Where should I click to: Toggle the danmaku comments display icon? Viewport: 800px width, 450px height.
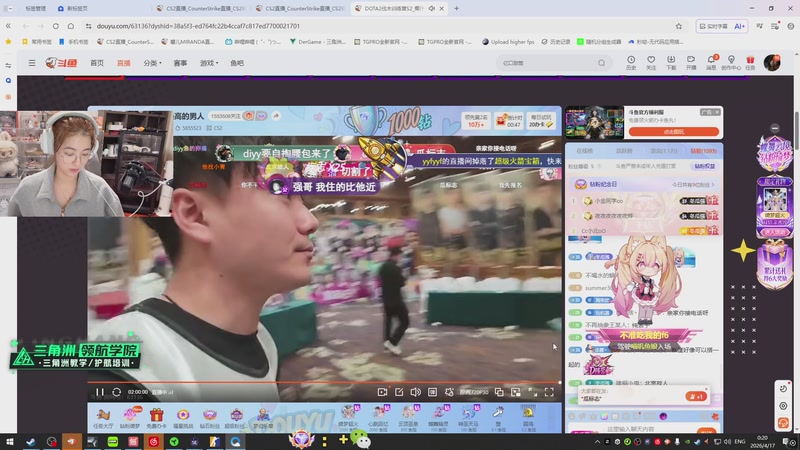pos(432,392)
